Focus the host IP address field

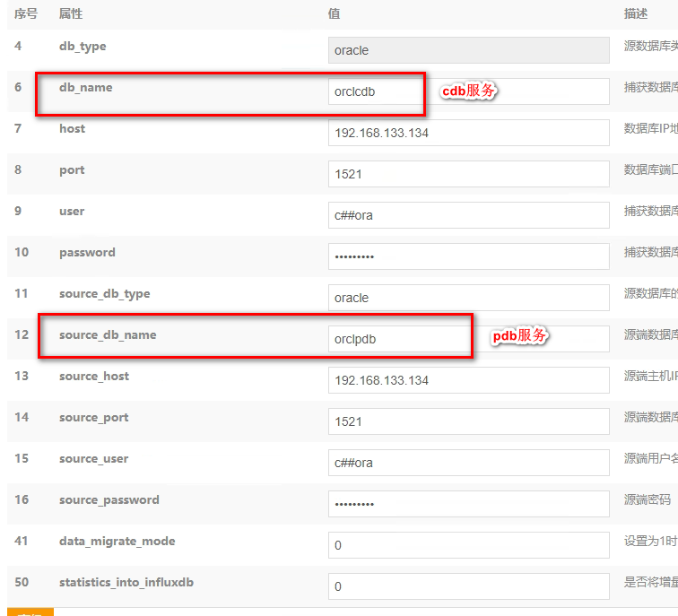468,133
